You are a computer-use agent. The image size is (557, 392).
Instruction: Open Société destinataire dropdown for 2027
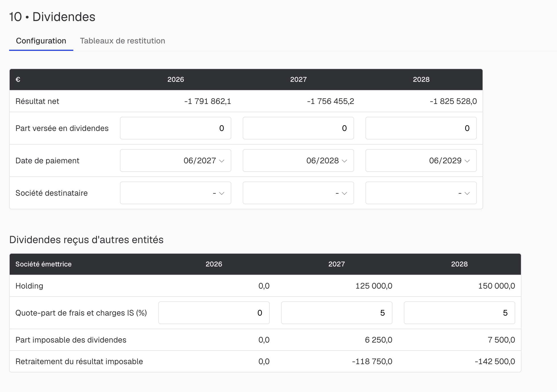[298, 193]
